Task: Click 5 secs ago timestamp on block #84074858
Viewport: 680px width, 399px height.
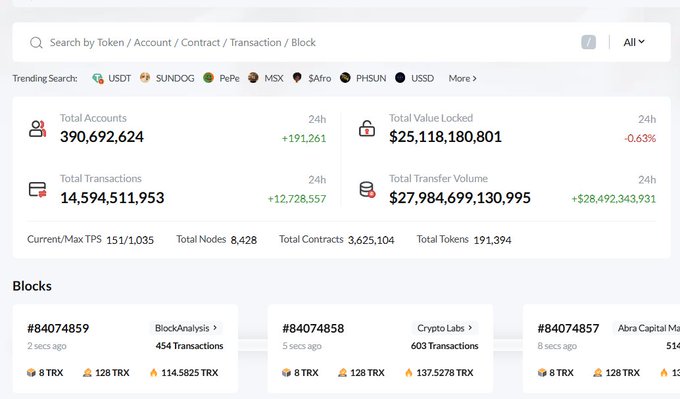Action: 302,346
